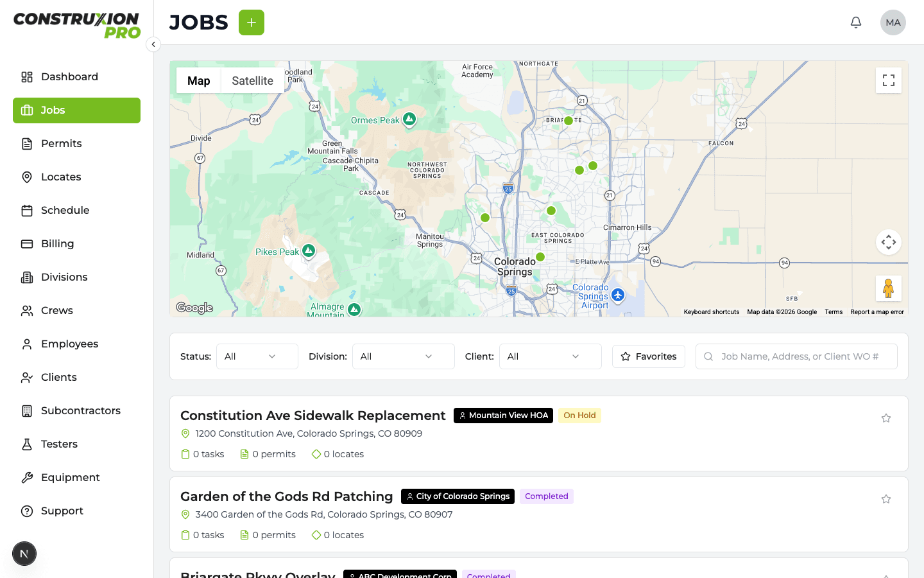Click 0 tasks on Constitution Ave job

(x=203, y=454)
